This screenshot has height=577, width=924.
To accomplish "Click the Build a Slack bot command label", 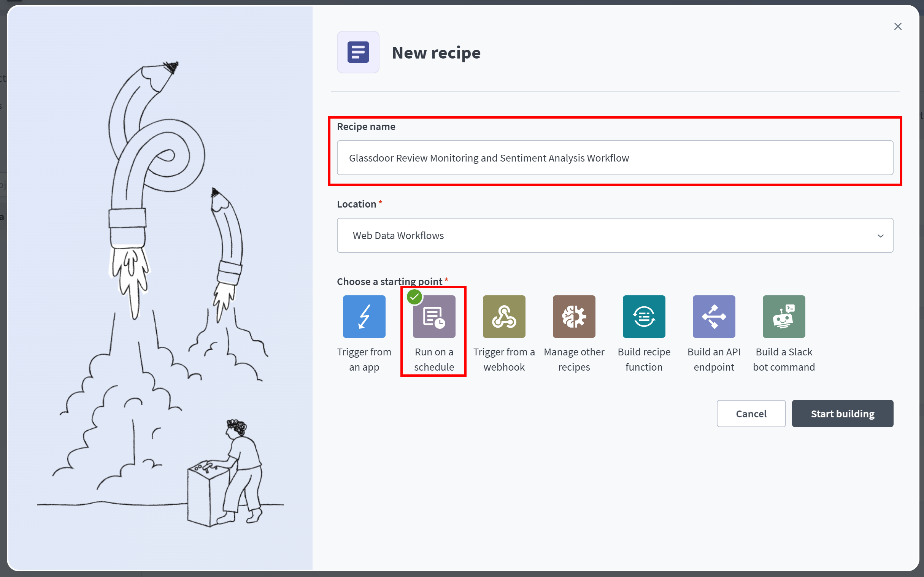I will click(x=784, y=359).
